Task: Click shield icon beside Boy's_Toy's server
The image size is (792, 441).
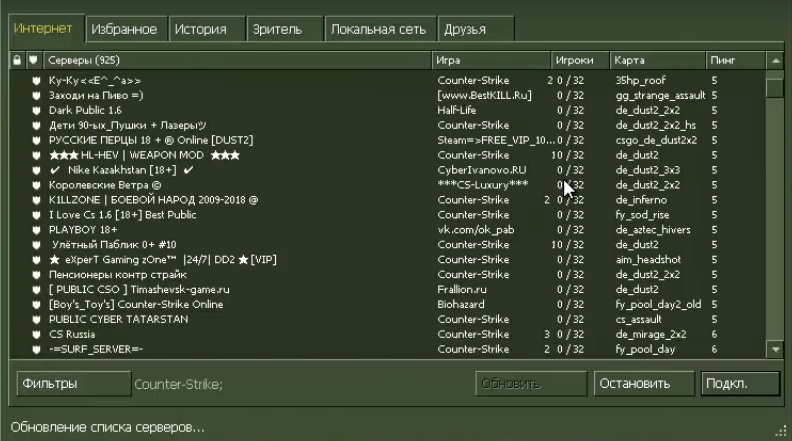Action: pos(36,305)
